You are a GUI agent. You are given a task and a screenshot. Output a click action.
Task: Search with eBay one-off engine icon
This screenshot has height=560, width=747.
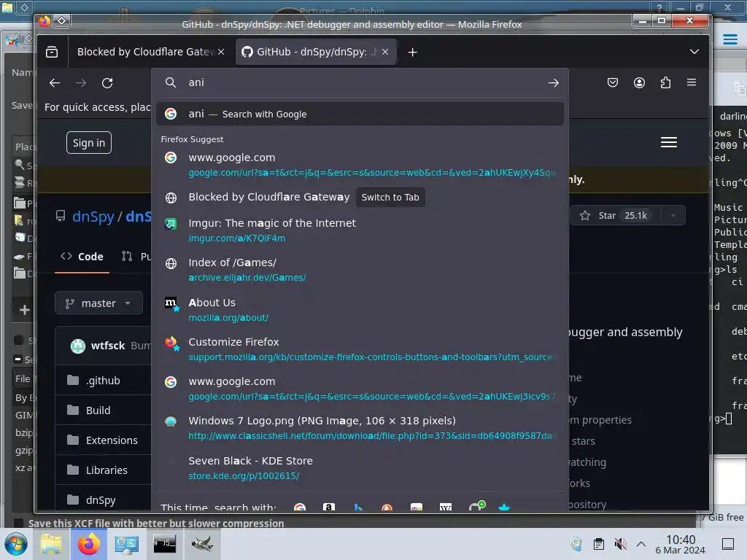click(417, 507)
